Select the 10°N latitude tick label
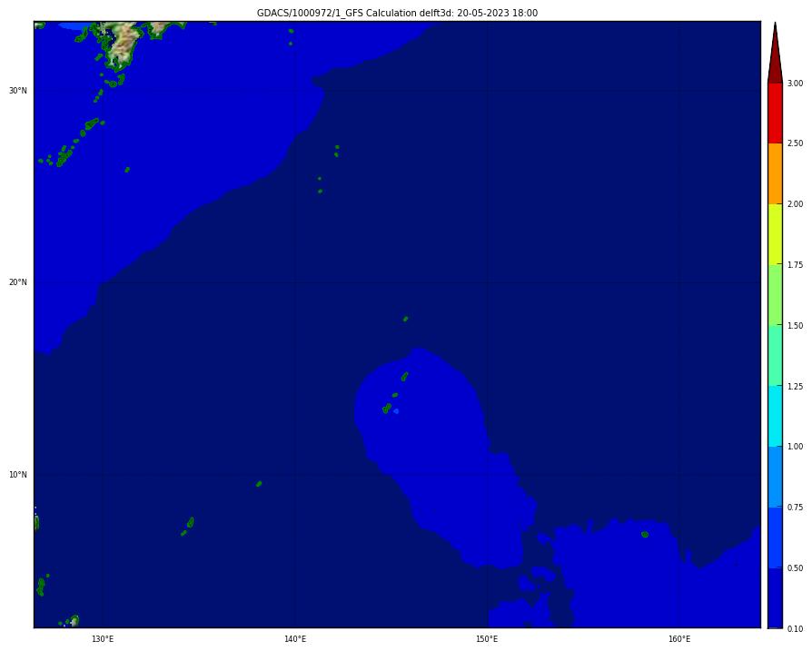Image resolution: width=812 pixels, height=651 pixels. click(x=18, y=475)
